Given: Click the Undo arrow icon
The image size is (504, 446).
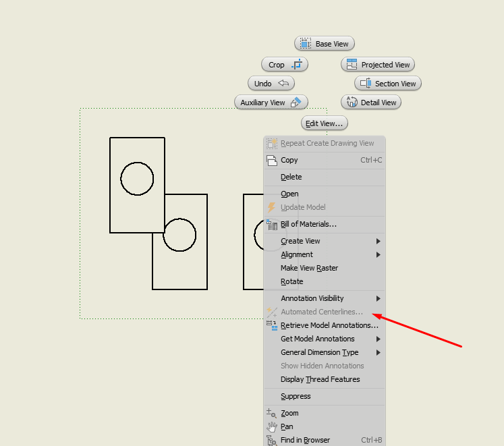Looking at the screenshot, I should click(x=283, y=83).
